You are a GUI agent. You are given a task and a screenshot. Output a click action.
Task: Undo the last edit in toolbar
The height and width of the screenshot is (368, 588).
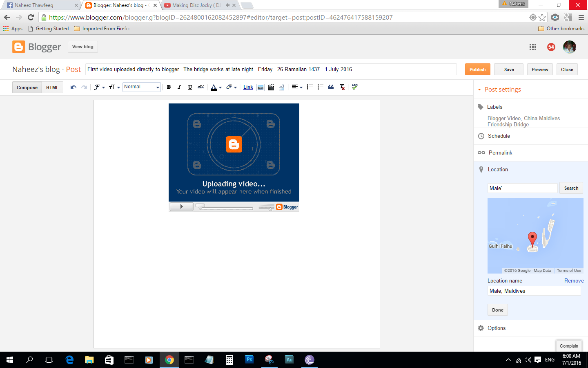tap(73, 87)
